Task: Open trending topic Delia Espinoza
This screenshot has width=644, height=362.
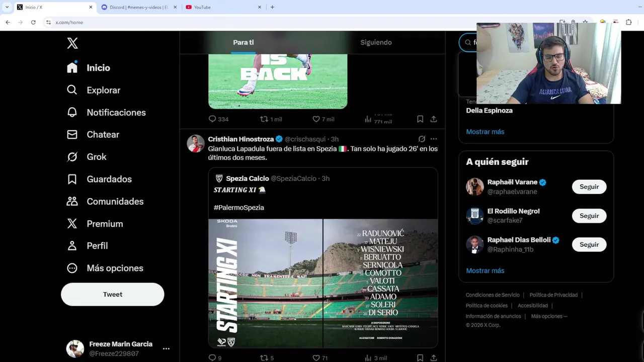Action: pos(489,111)
